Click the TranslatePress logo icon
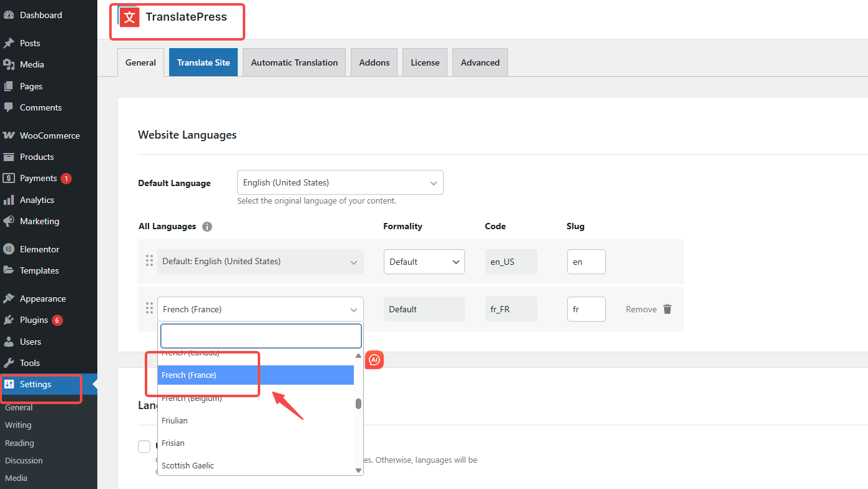The height and width of the screenshot is (489, 868). (130, 17)
